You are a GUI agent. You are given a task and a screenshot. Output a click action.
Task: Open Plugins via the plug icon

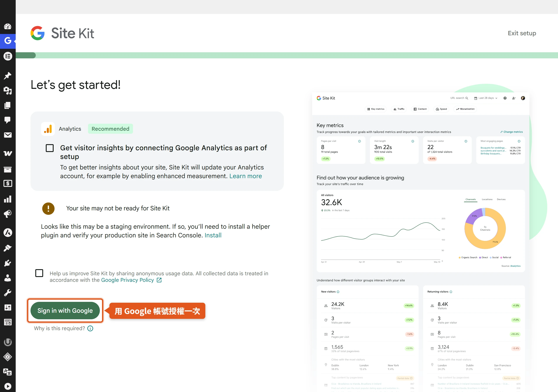pyautogui.click(x=8, y=263)
